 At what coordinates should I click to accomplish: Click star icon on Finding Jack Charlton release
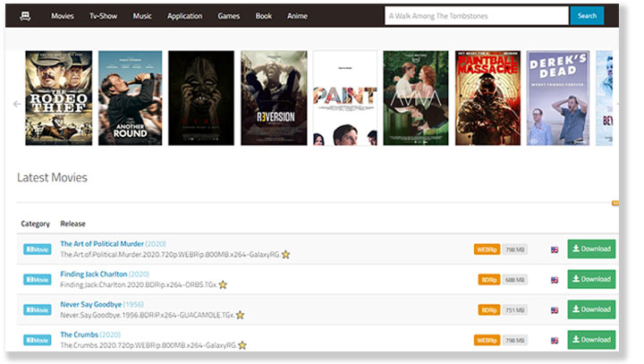click(223, 284)
